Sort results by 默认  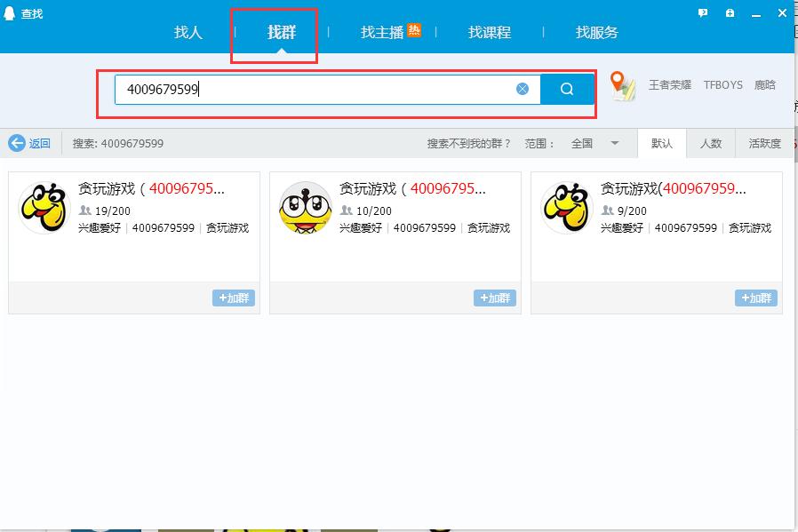[x=662, y=143]
